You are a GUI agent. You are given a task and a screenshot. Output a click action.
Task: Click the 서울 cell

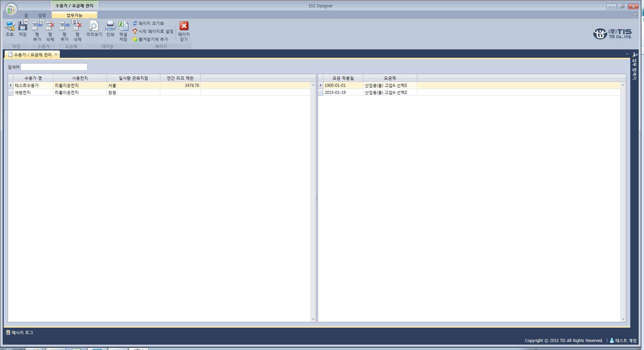tap(133, 85)
